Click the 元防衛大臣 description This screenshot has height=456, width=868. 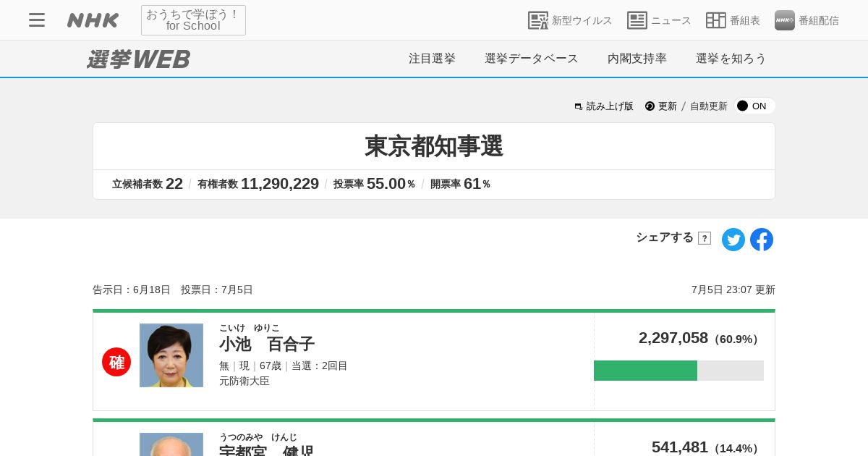(x=244, y=381)
